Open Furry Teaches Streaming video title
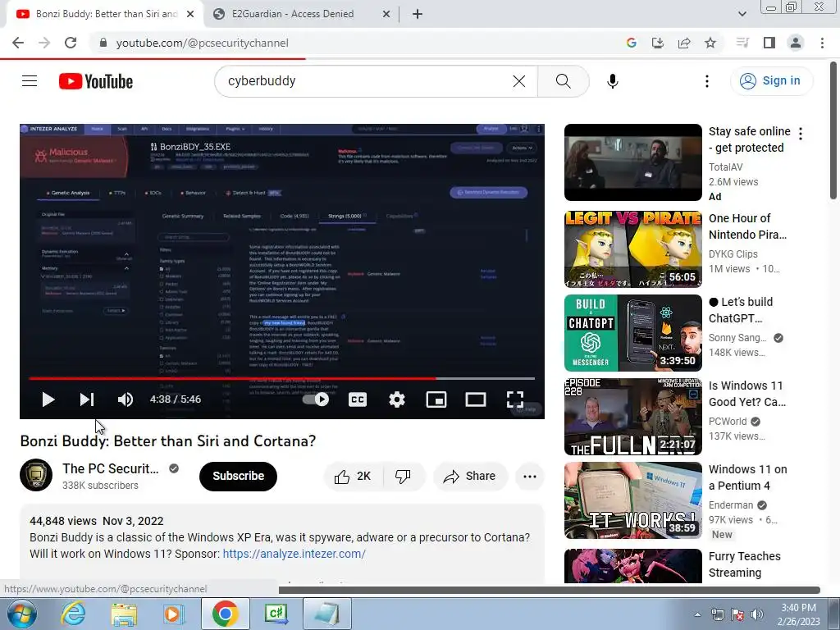The height and width of the screenshot is (630, 840). (x=745, y=564)
